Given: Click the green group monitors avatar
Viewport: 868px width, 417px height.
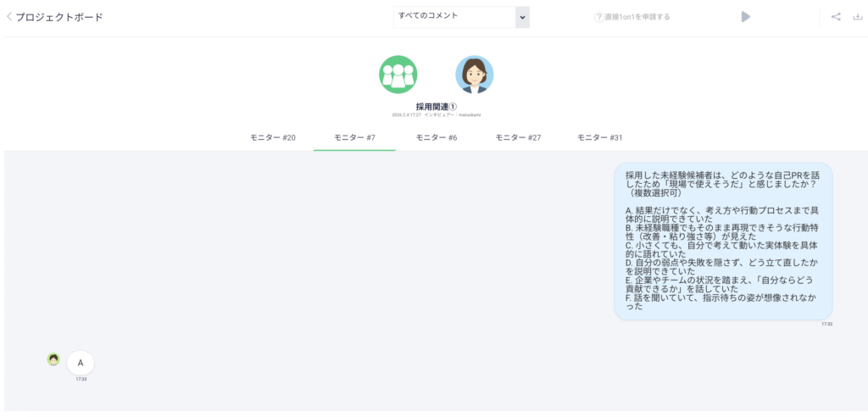Looking at the screenshot, I should pos(398,75).
